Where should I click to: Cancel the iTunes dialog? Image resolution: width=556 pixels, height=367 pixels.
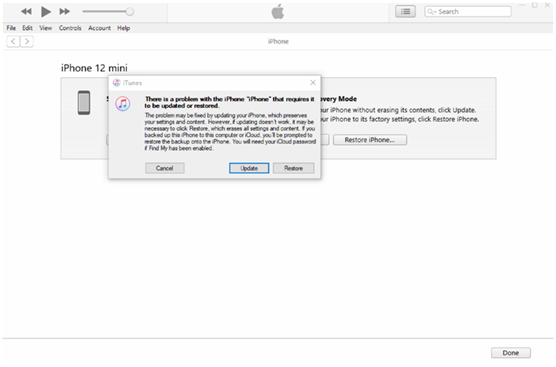165,168
